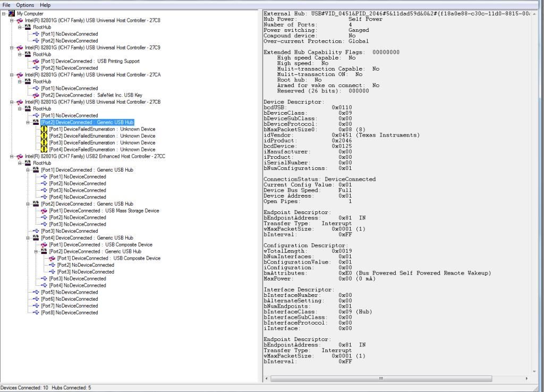This screenshot has height=392, width=544.
Task: Click the horizontal scrollbar thumb in details pane
Action: coord(381,379)
